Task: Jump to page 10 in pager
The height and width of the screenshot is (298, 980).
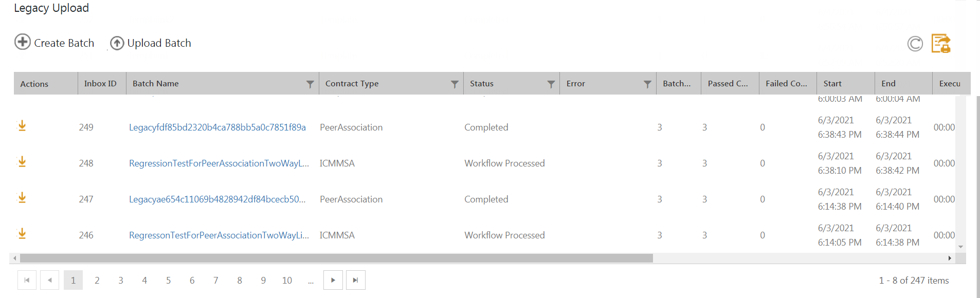Action: (287, 281)
